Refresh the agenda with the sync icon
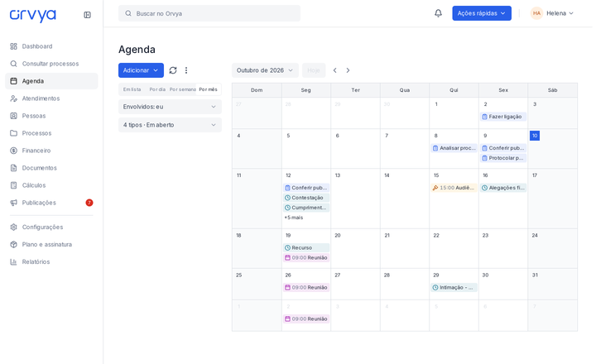 pos(173,70)
